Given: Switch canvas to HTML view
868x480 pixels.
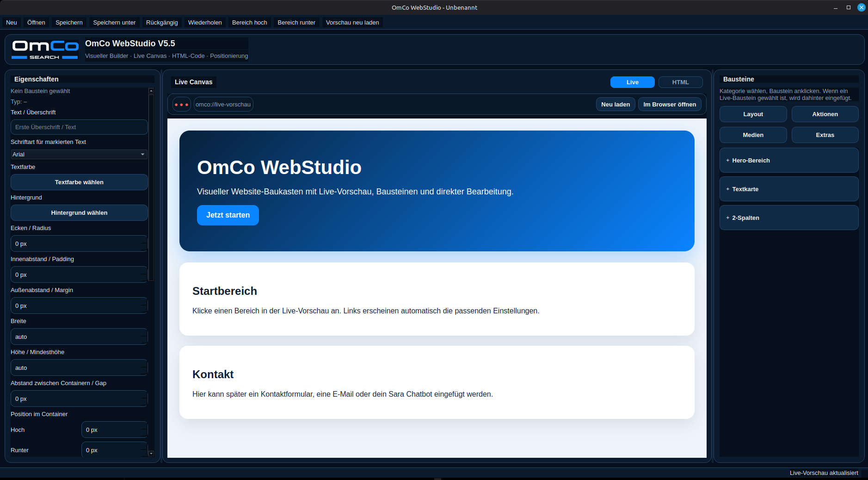Looking at the screenshot, I should (681, 82).
